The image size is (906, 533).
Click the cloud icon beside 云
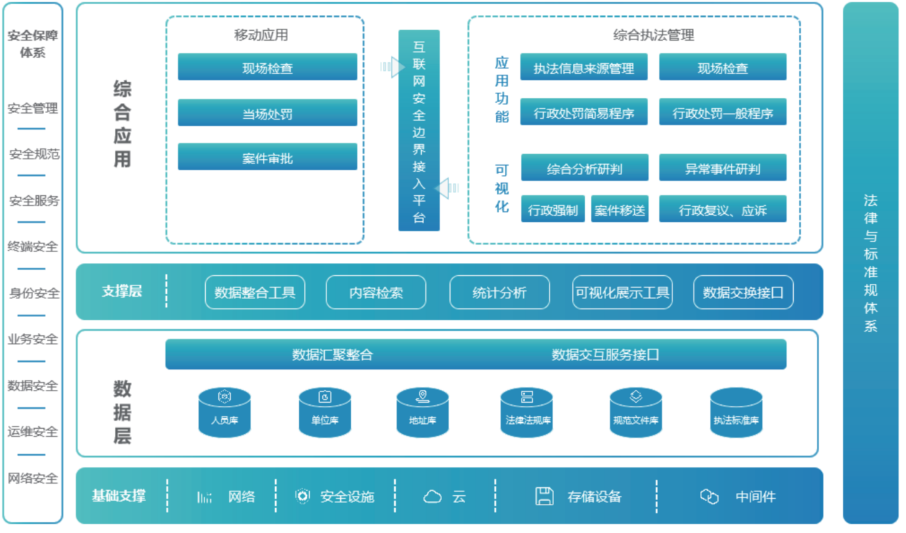[432, 496]
